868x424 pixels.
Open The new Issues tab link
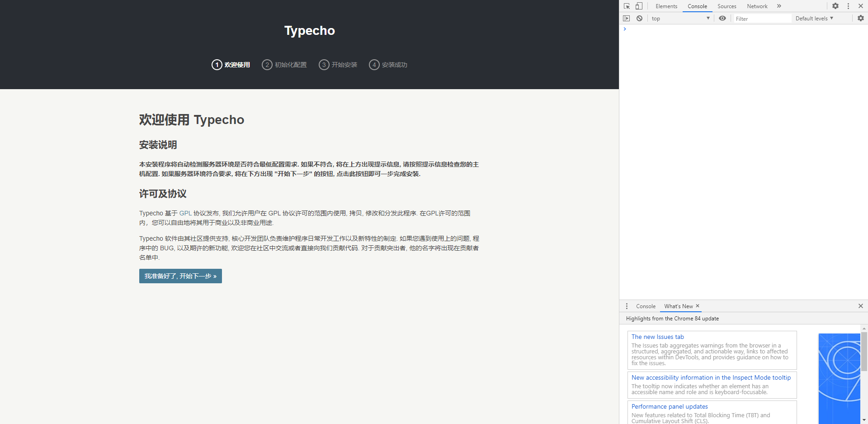[657, 337]
